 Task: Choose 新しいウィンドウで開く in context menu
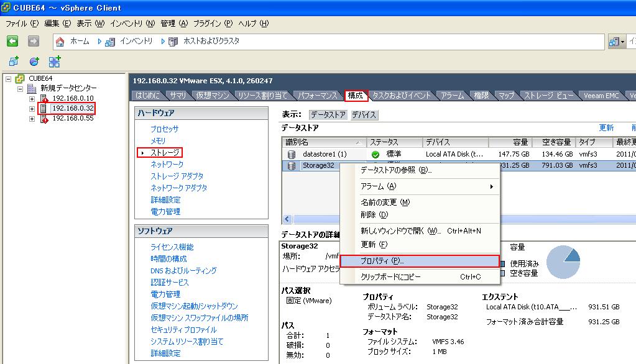point(420,231)
